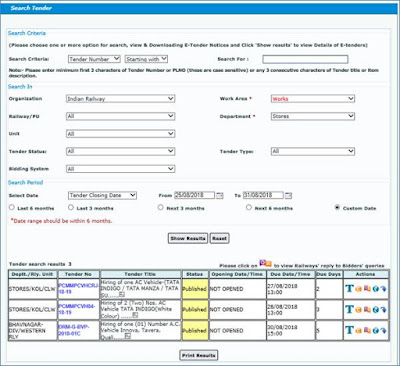Open the Tender Type dropdown
The height and width of the screenshot is (366, 400).
click(x=313, y=151)
